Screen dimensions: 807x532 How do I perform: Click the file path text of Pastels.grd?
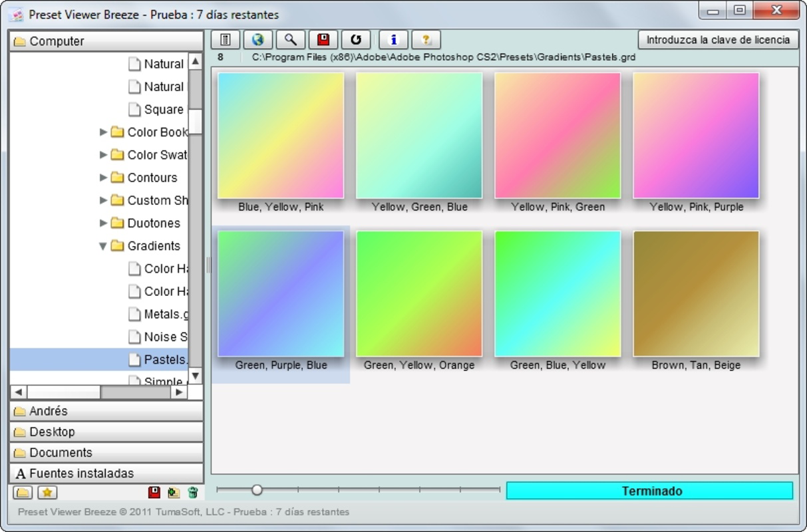pos(444,57)
